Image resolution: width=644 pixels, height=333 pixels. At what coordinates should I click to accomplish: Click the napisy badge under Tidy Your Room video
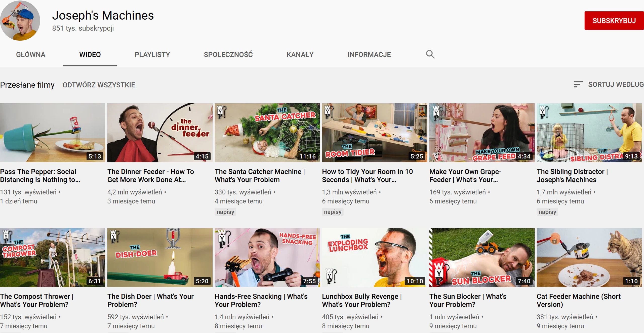tap(333, 212)
